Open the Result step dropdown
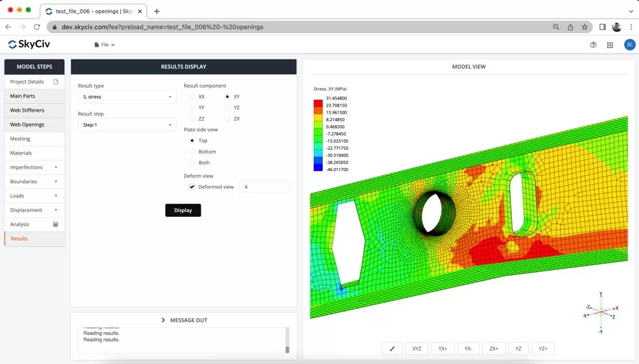 click(127, 125)
